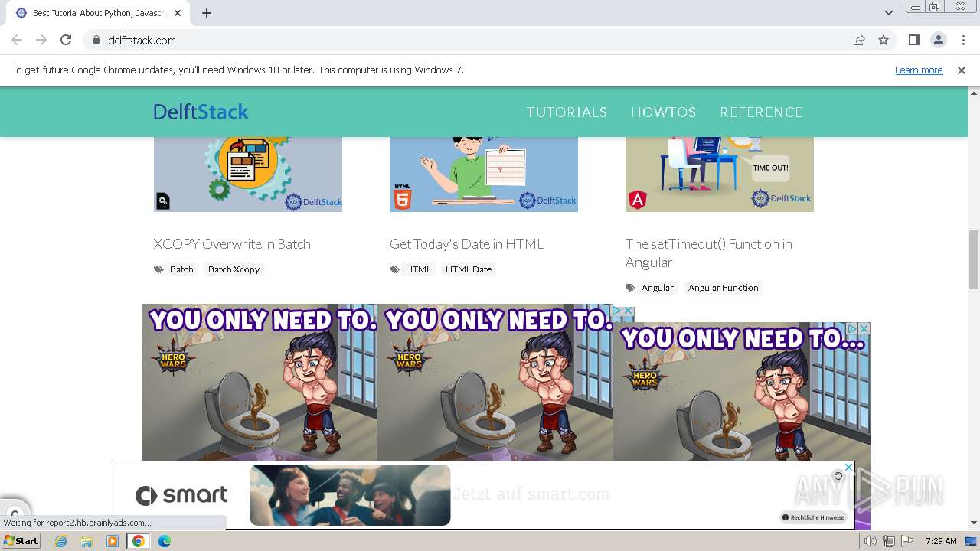Click the Chrome taskbar icon

139,541
